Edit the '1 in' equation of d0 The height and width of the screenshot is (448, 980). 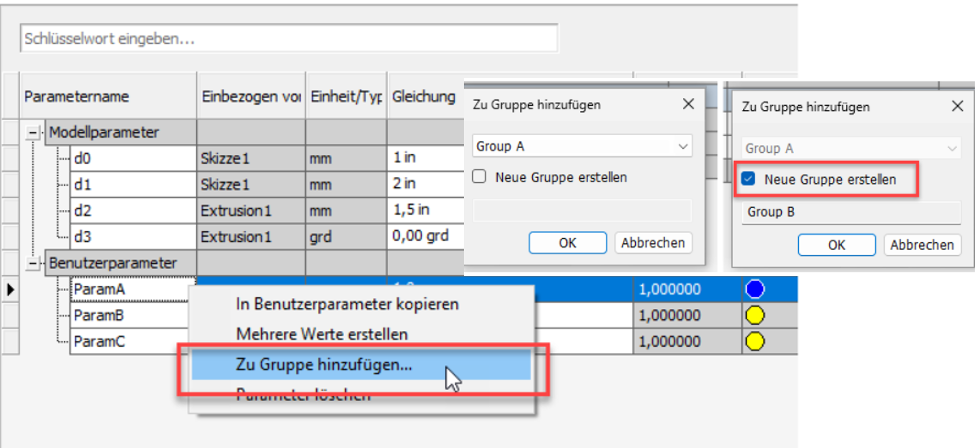(x=426, y=158)
